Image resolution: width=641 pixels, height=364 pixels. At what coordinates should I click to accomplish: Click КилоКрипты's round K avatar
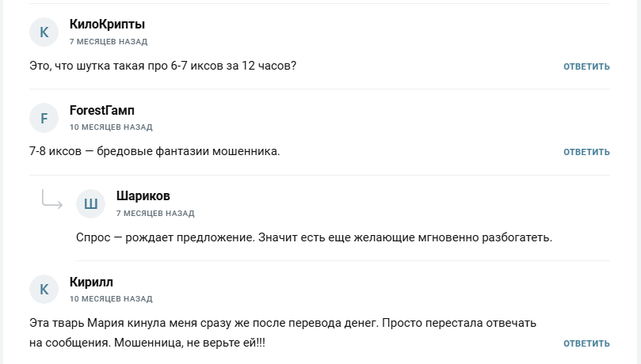44,32
